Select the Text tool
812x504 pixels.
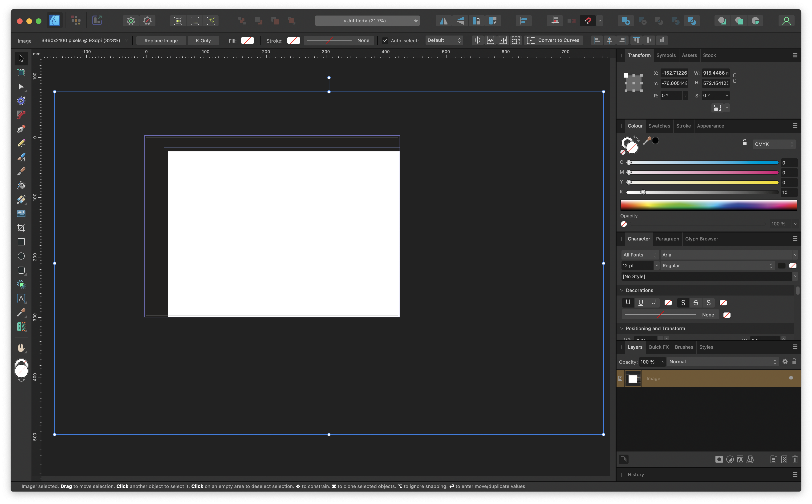(x=21, y=298)
